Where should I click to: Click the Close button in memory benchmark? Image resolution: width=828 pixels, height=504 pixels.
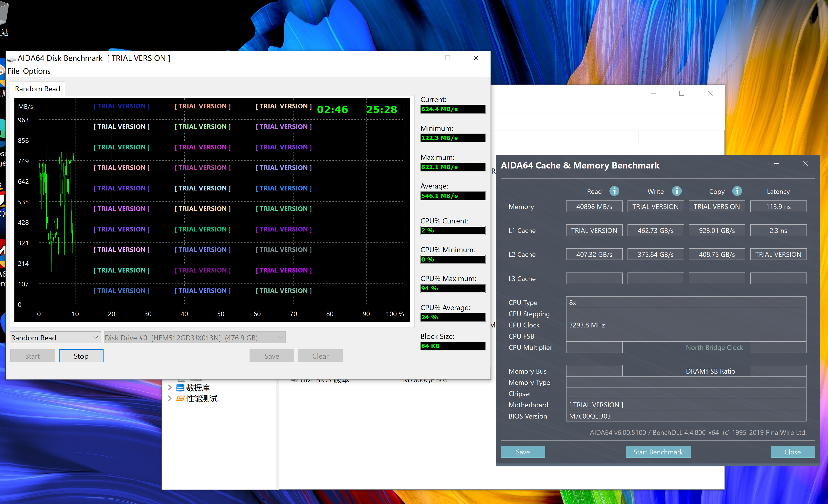click(792, 452)
